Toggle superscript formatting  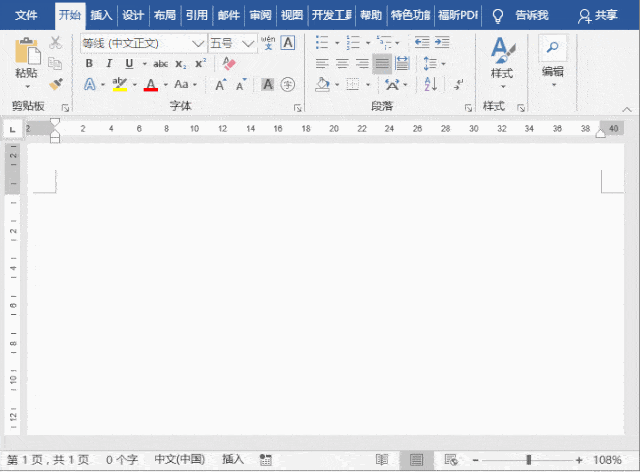[200, 63]
